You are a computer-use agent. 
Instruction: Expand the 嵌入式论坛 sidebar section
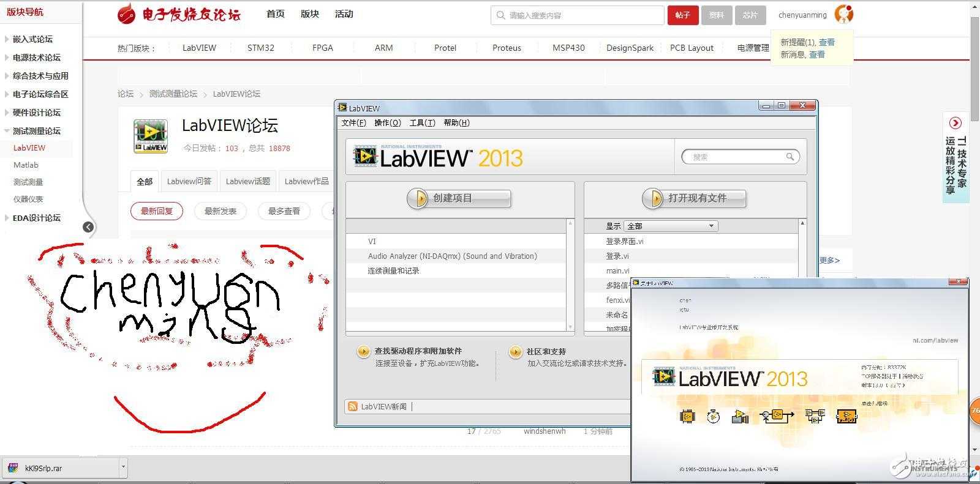coord(7,39)
